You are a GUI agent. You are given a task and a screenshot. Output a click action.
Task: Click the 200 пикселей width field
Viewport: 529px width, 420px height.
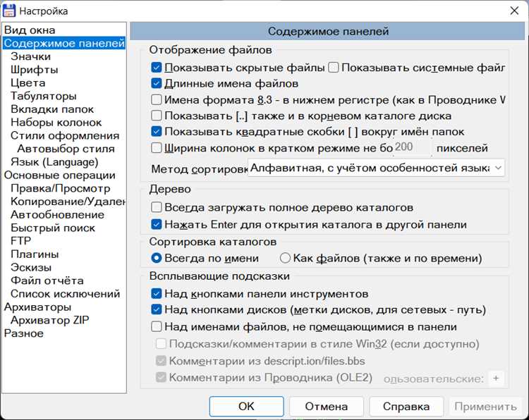(x=413, y=147)
